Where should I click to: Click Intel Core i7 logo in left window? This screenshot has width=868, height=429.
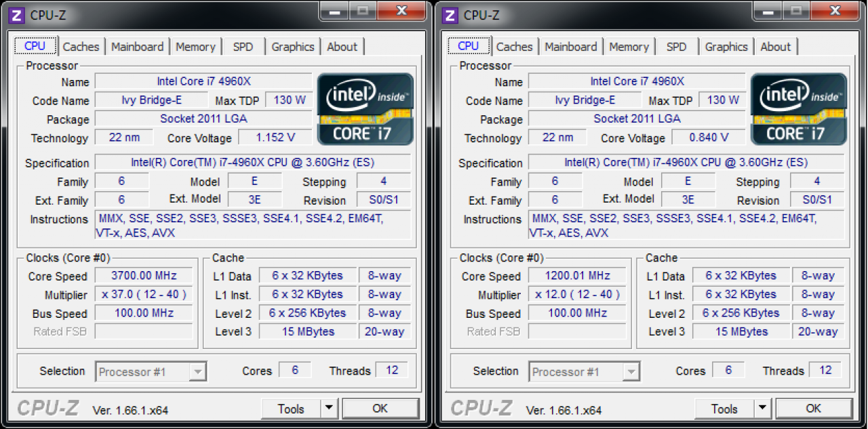pyautogui.click(x=366, y=109)
